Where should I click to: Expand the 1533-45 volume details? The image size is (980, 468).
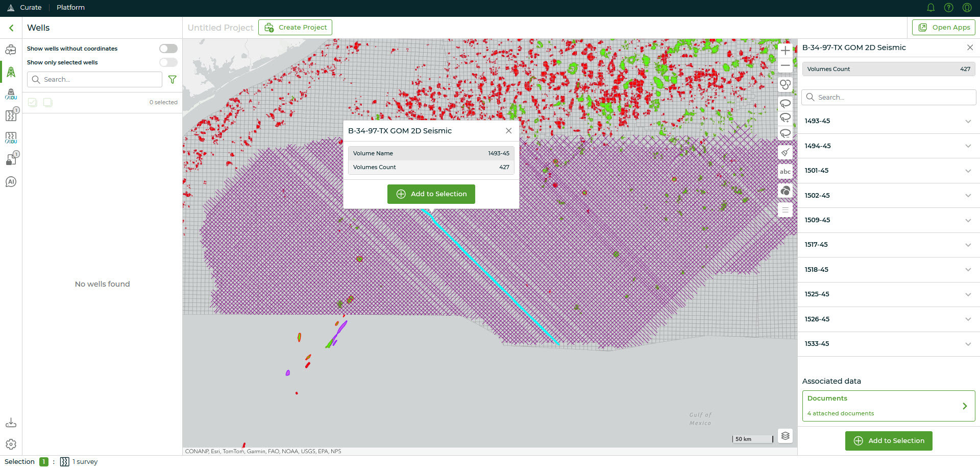point(968,344)
